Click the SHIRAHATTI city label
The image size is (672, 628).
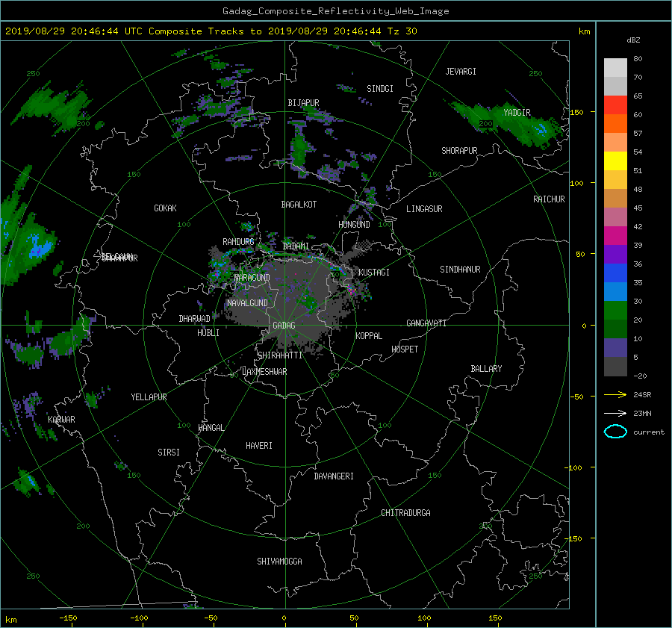pos(280,355)
